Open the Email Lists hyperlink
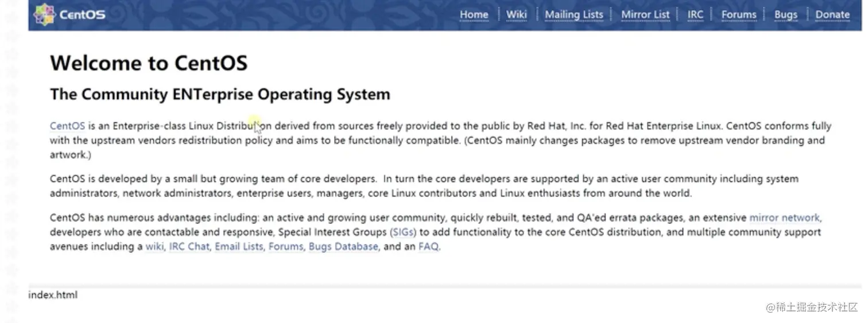868x323 pixels. pos(239,247)
